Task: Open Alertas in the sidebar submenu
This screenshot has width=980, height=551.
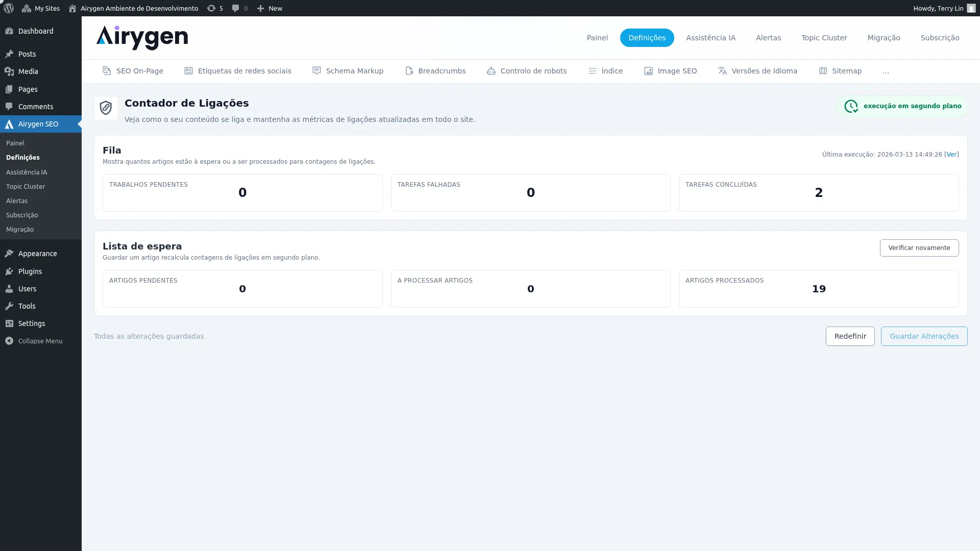Action: [17, 201]
